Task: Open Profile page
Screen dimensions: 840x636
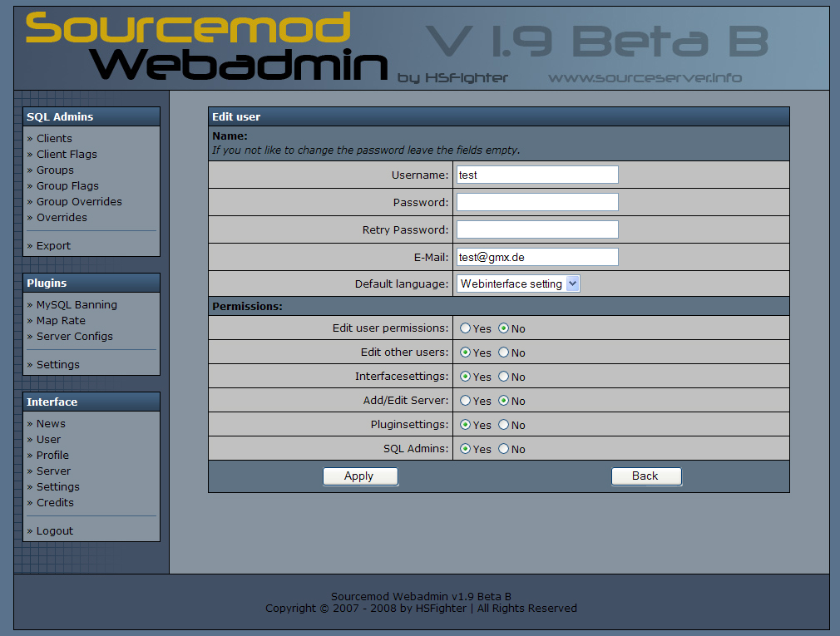Action: 52,455
